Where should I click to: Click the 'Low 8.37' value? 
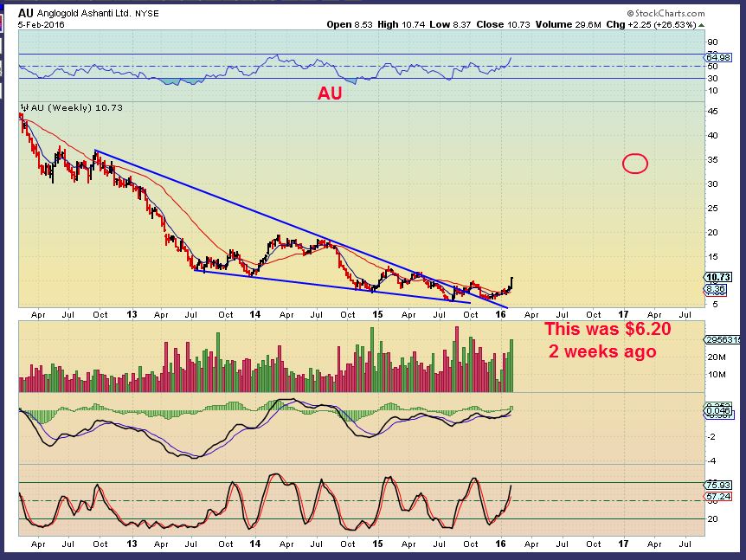450,24
